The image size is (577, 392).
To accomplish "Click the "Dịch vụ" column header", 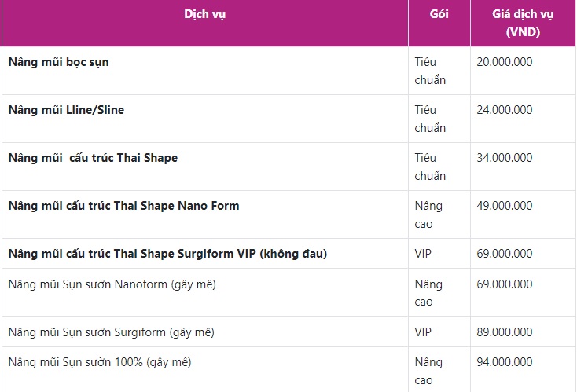I will (204, 14).
